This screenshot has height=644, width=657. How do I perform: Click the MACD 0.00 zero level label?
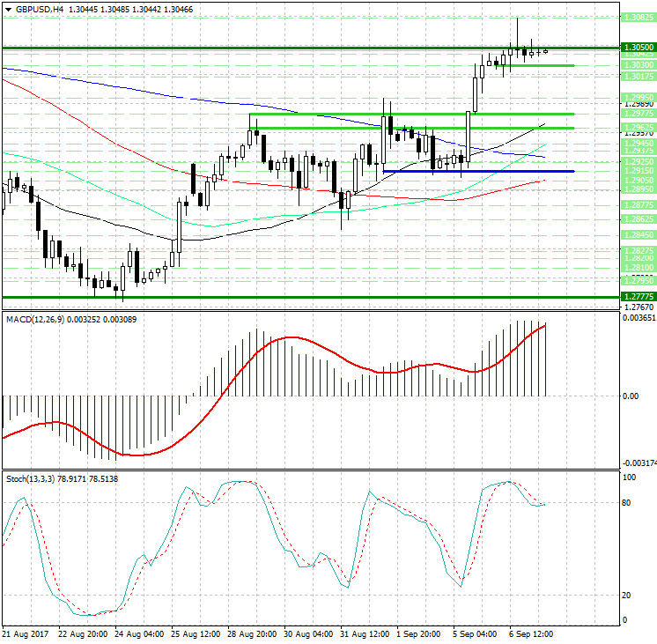(631, 396)
